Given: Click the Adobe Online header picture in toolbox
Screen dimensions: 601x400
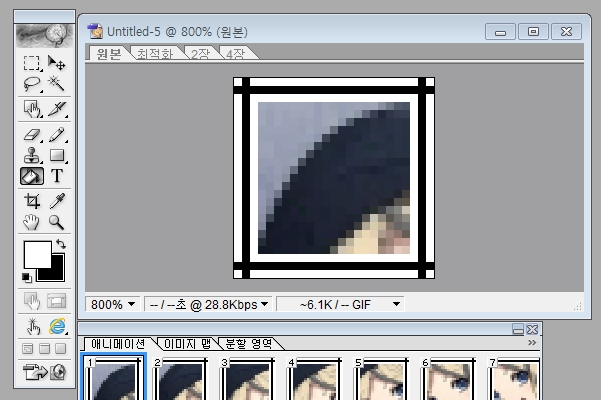Looking at the screenshot, I should [x=44, y=35].
